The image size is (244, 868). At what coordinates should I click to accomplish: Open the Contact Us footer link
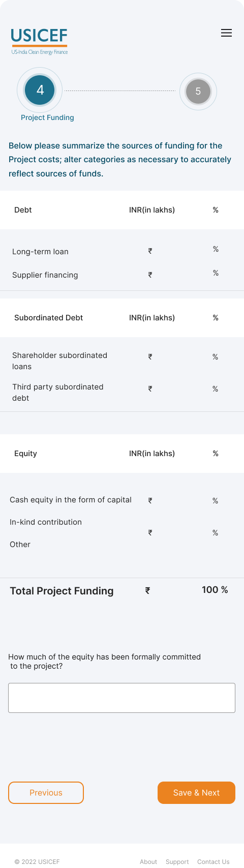tap(213, 862)
